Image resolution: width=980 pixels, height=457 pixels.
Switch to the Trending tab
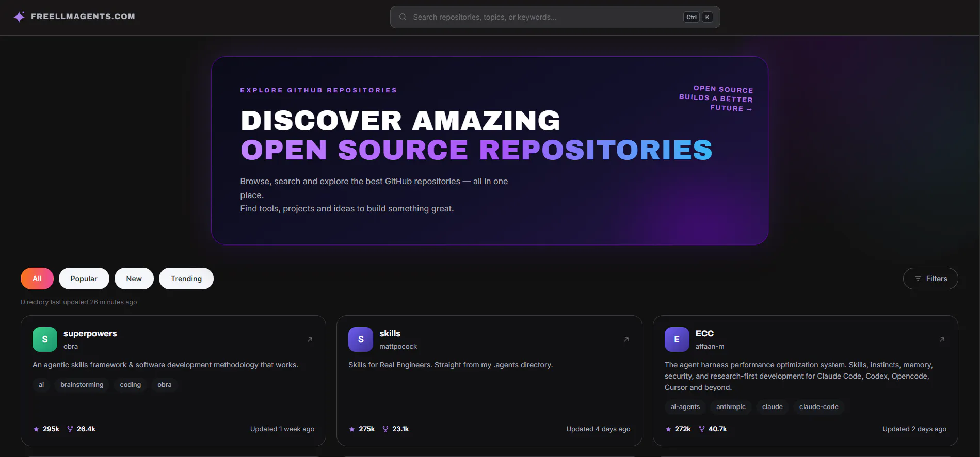[186, 279]
